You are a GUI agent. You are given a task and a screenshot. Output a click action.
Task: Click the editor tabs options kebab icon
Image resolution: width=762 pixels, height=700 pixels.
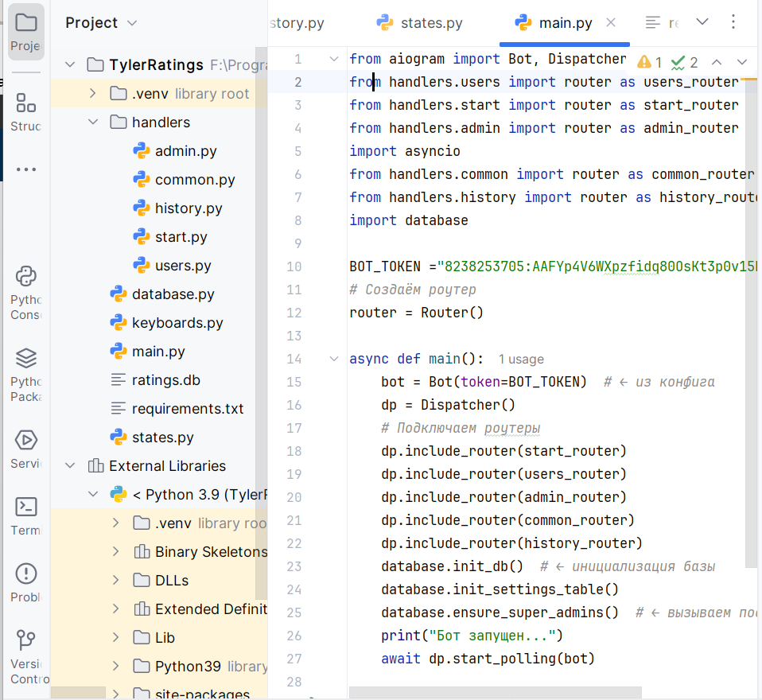tap(733, 22)
